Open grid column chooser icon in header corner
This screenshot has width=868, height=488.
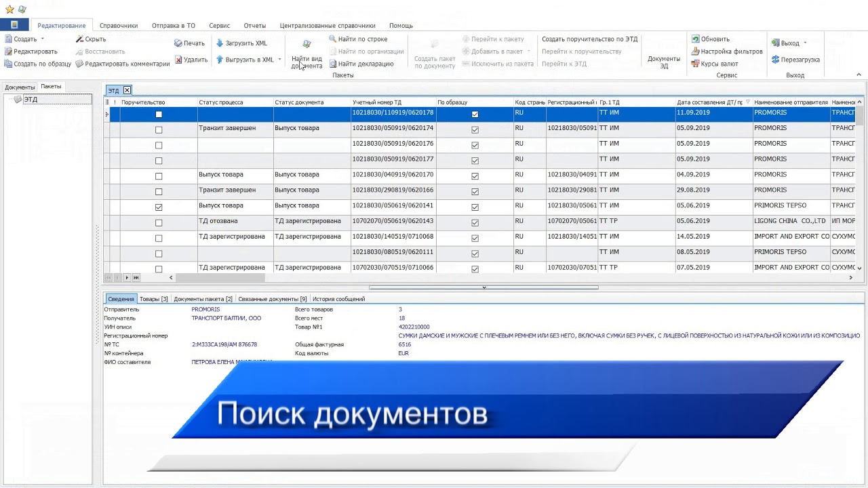(107, 102)
